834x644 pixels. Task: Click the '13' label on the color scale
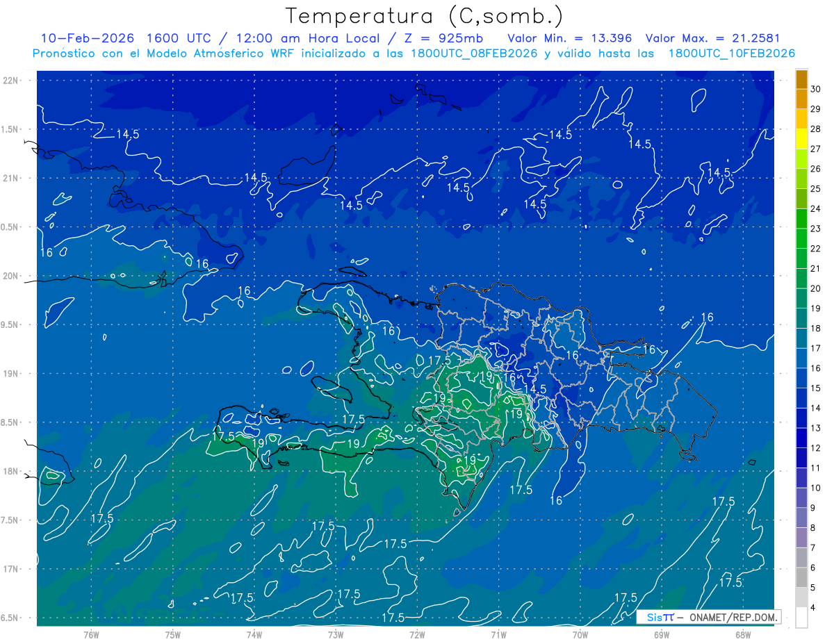tap(816, 428)
